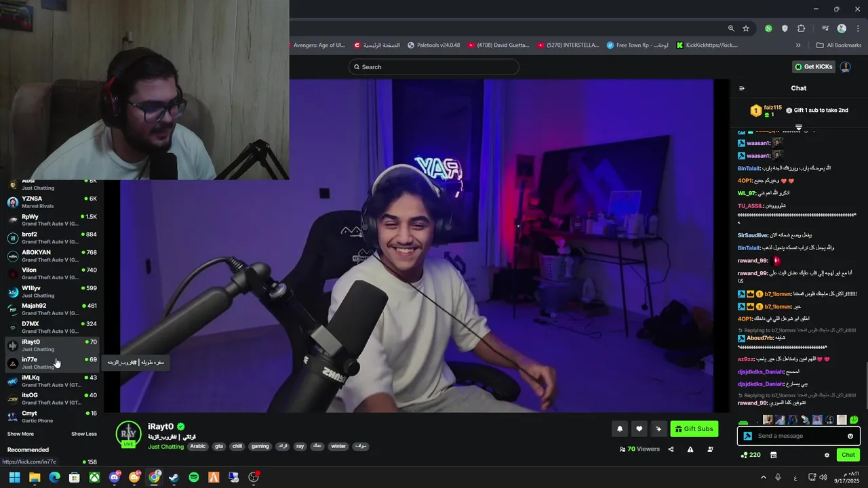Open W1llyv channel in sidebar

52,291
